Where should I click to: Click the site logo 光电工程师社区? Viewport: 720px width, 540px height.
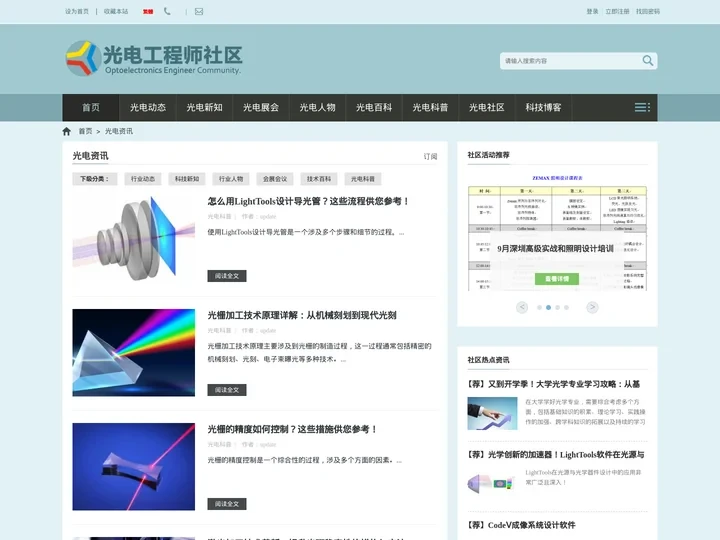coord(154,58)
